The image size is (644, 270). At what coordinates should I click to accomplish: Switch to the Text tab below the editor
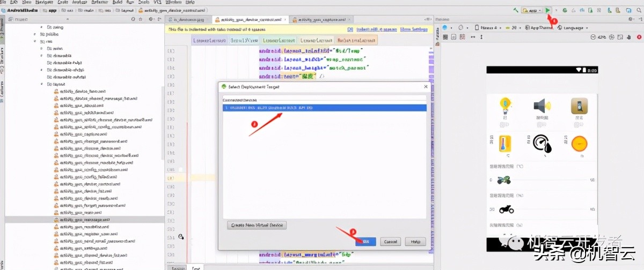click(x=196, y=267)
